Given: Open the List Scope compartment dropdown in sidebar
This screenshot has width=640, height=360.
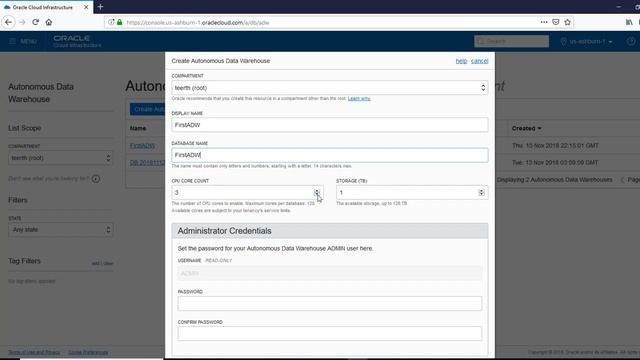Looking at the screenshot, I should (x=60, y=158).
